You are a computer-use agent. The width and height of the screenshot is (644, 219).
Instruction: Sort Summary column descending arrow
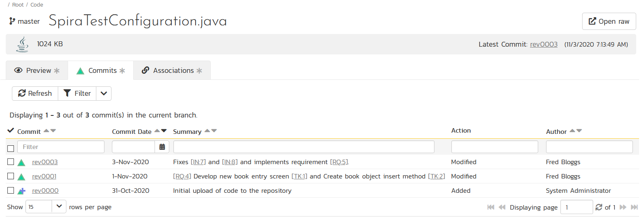click(214, 131)
